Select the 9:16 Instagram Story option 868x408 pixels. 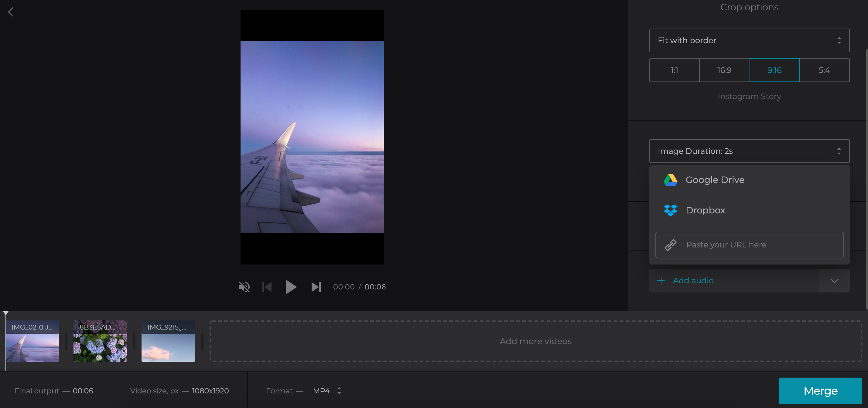pyautogui.click(x=774, y=70)
